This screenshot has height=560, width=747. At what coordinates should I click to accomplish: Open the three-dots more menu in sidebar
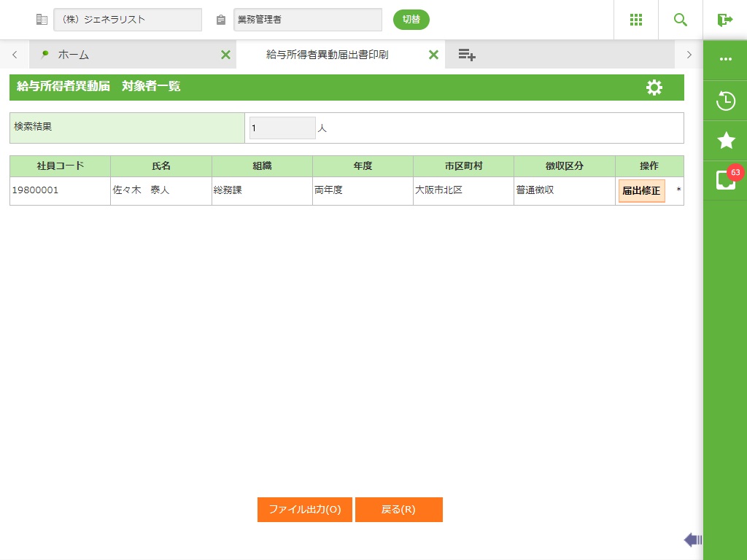pos(725,59)
